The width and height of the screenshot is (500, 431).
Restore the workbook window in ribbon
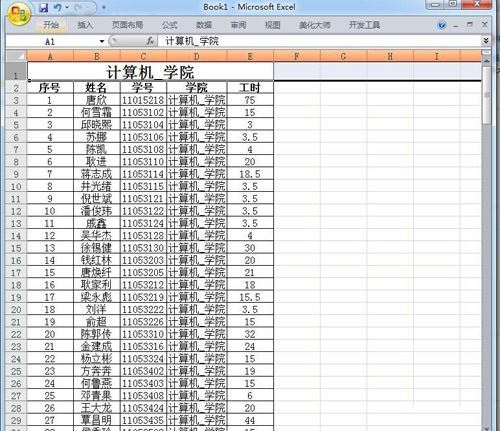[x=470, y=25]
